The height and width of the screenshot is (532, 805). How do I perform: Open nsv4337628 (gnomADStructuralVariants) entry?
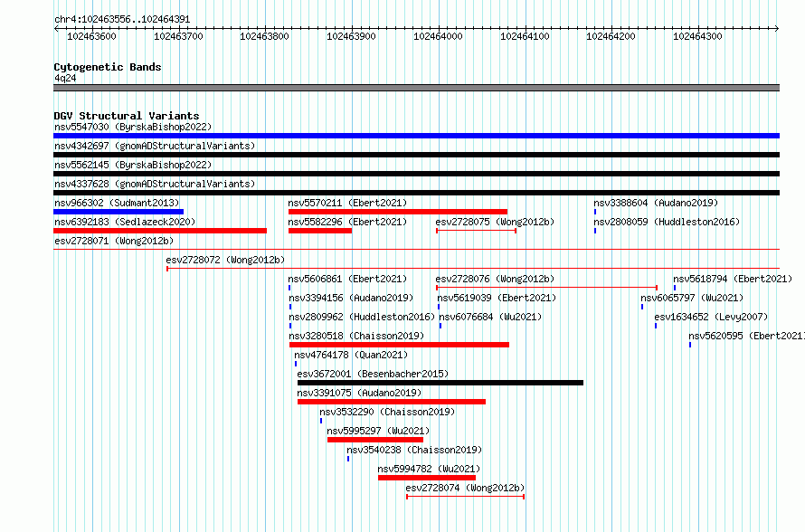point(155,184)
